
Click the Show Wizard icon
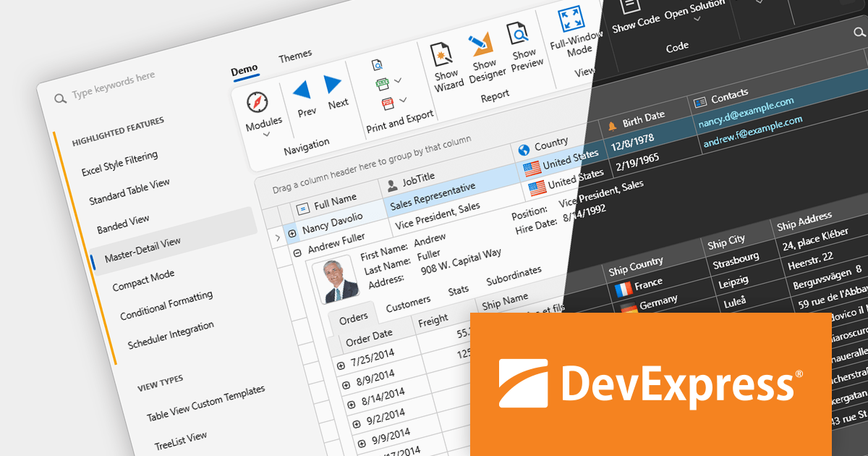[x=441, y=54]
